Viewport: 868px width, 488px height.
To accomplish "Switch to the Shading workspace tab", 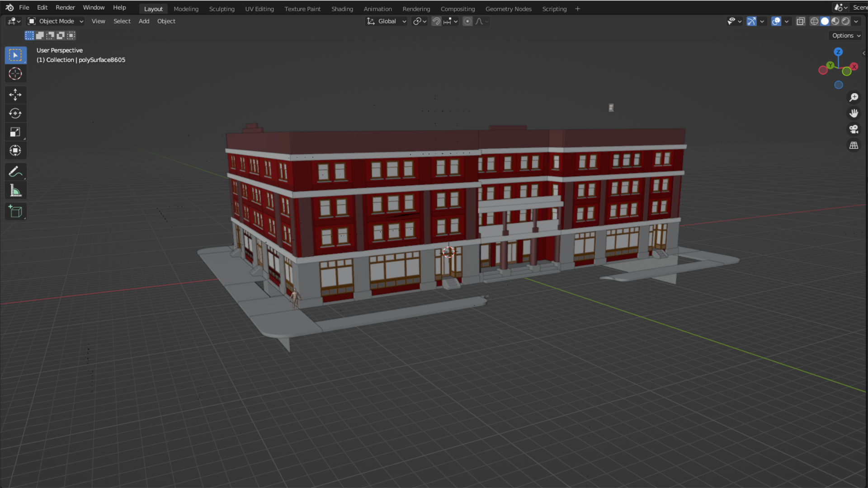I will pyautogui.click(x=342, y=9).
